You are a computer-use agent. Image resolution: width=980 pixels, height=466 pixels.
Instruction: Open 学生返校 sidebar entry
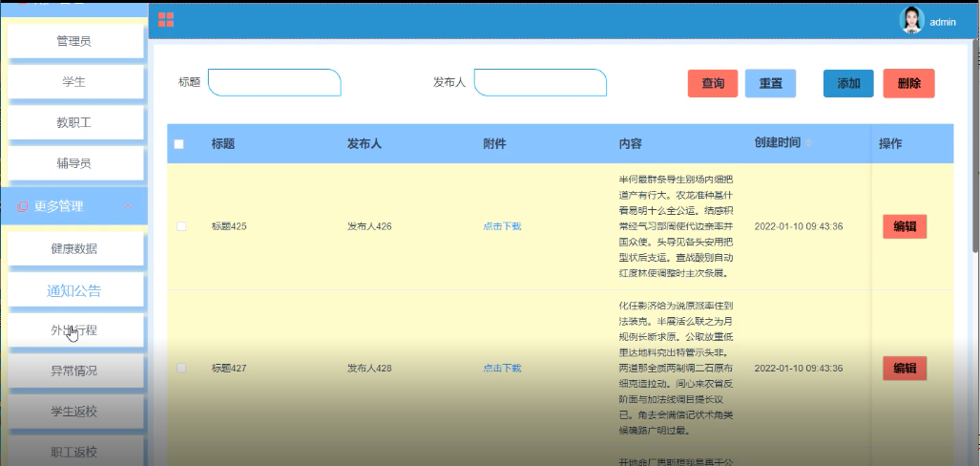pos(74,412)
